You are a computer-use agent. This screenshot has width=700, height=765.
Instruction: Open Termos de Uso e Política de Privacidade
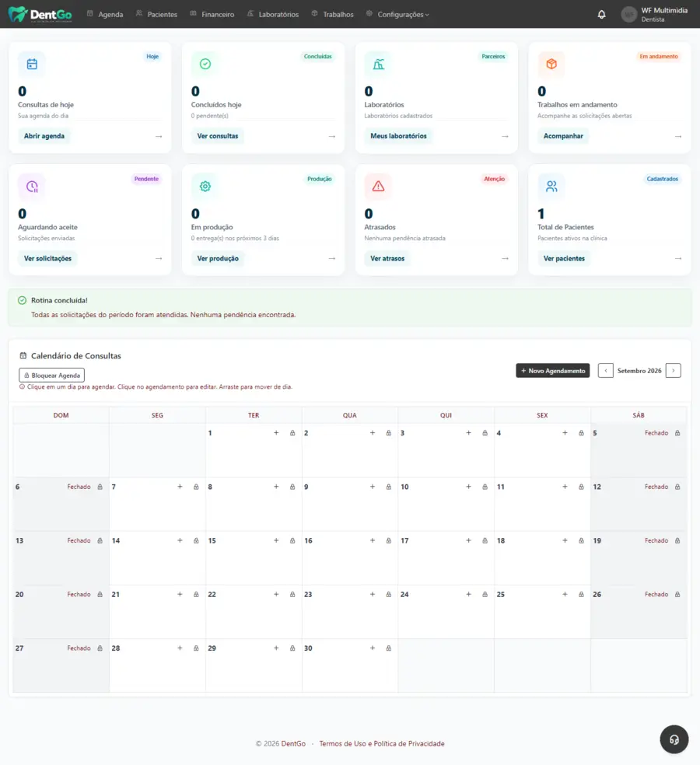point(382,743)
